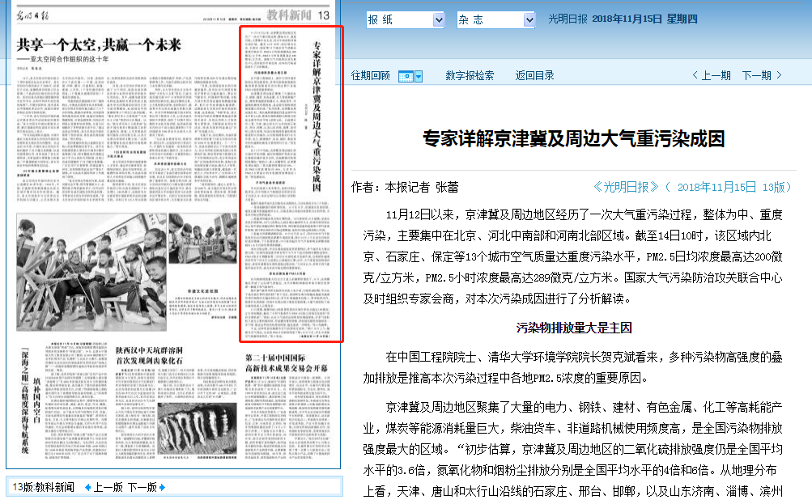Open the 共享一个太空,共赢一个未来 headline article

tap(99, 44)
